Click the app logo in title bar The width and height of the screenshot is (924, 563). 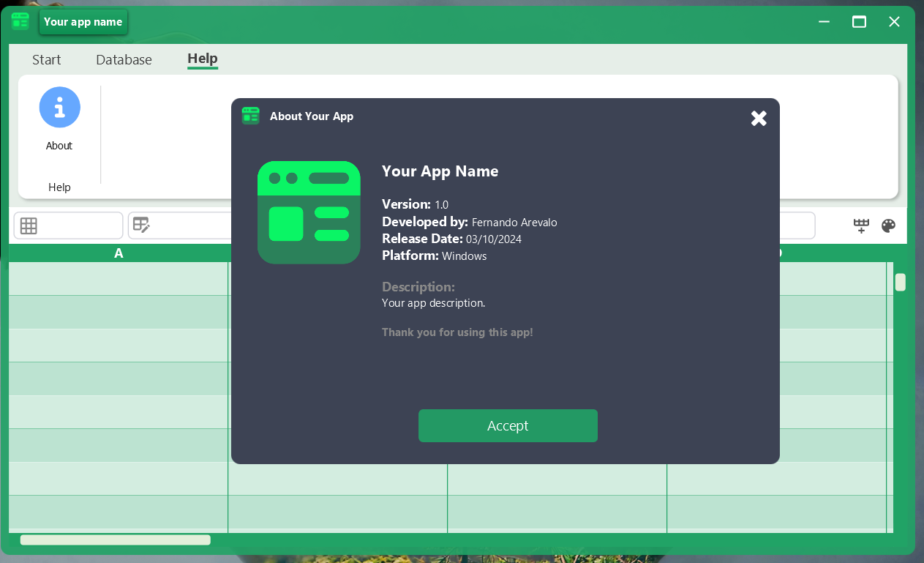pos(20,21)
